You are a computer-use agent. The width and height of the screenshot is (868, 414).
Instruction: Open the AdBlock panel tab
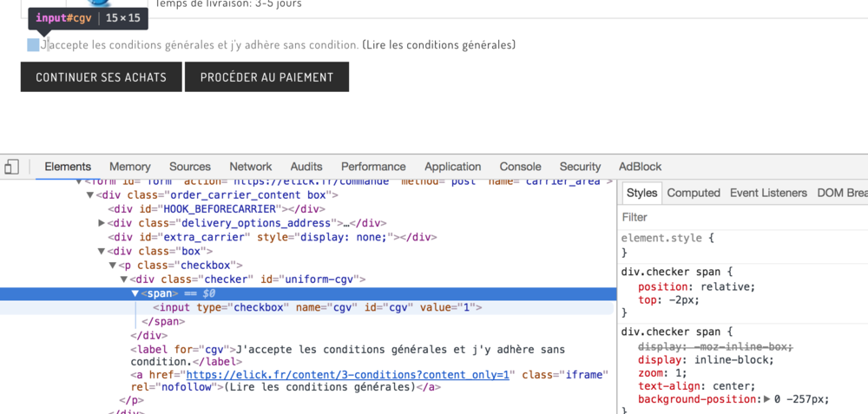click(x=640, y=167)
